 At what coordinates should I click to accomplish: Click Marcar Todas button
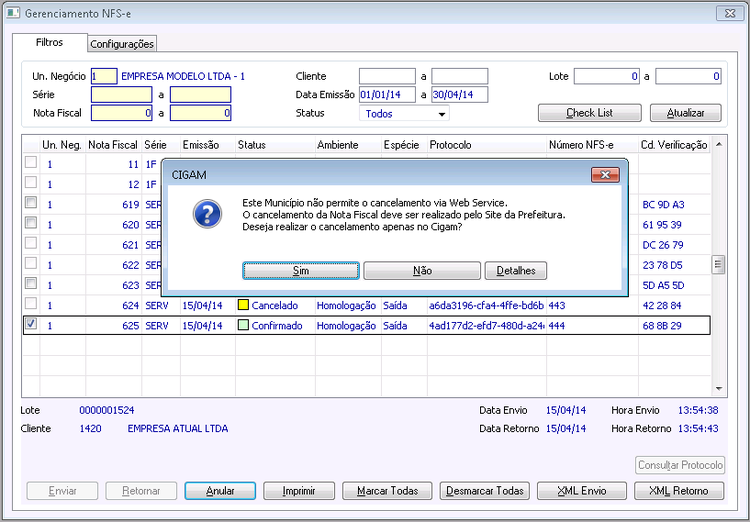[x=387, y=491]
